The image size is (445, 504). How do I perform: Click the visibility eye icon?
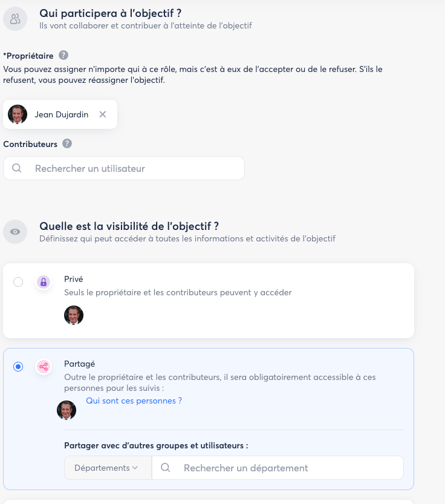click(x=15, y=232)
